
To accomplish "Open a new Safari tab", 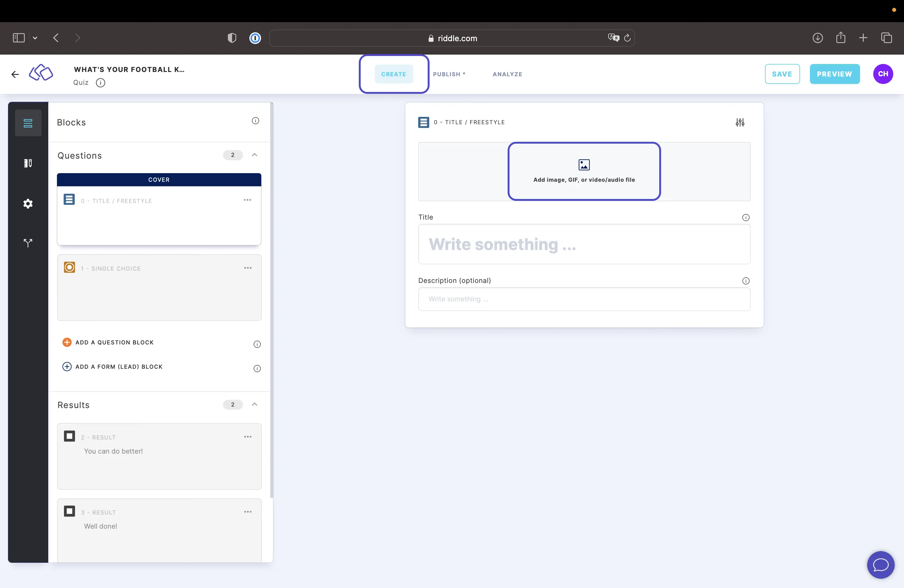I will 863,38.
